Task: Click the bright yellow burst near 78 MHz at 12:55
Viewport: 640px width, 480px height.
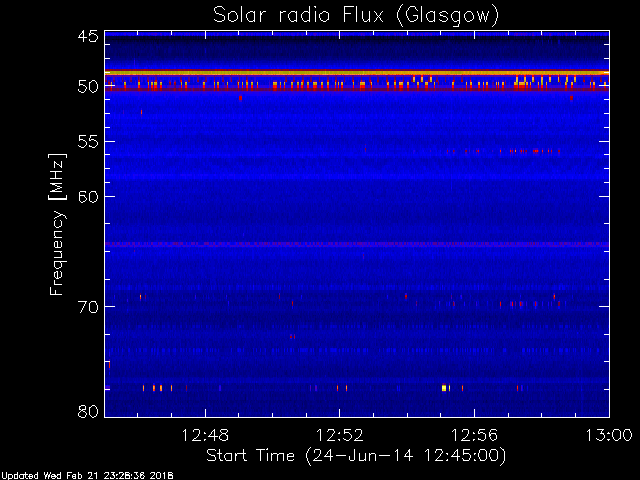Action: click(444, 388)
